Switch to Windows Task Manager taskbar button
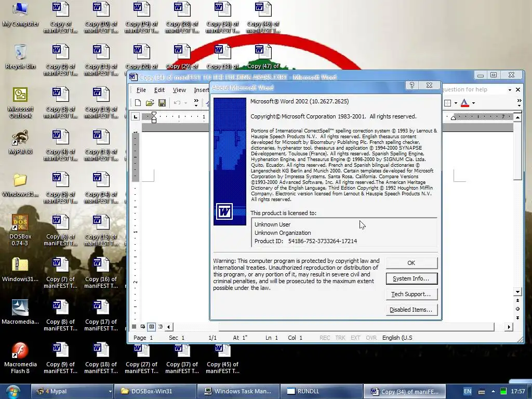 coord(238,391)
